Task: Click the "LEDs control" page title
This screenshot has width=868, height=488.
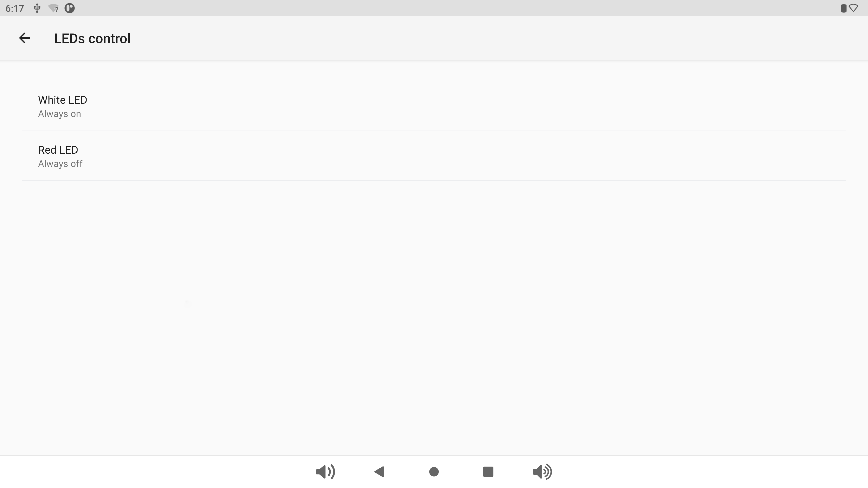Action: point(92,38)
